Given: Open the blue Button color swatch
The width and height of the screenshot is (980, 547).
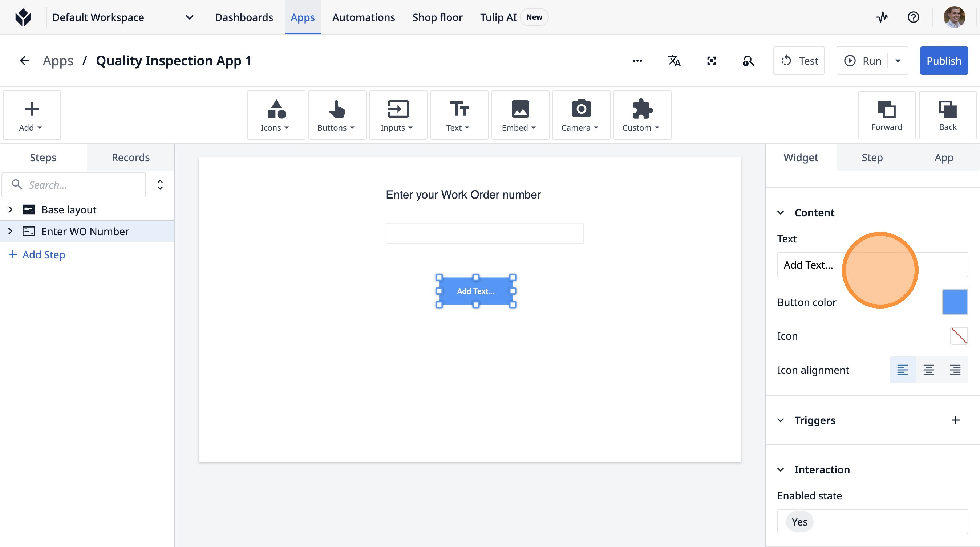Looking at the screenshot, I should click(955, 302).
